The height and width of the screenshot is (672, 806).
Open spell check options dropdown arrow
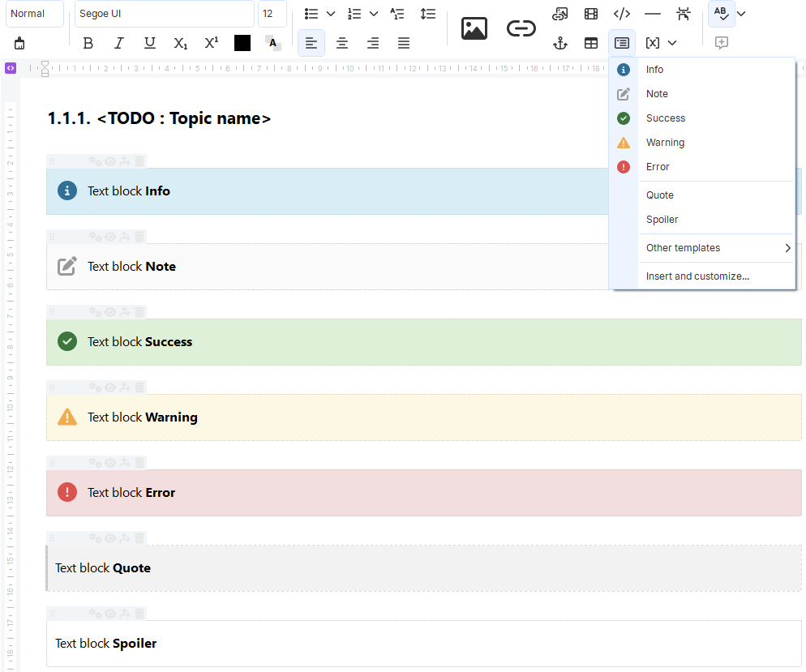(741, 14)
